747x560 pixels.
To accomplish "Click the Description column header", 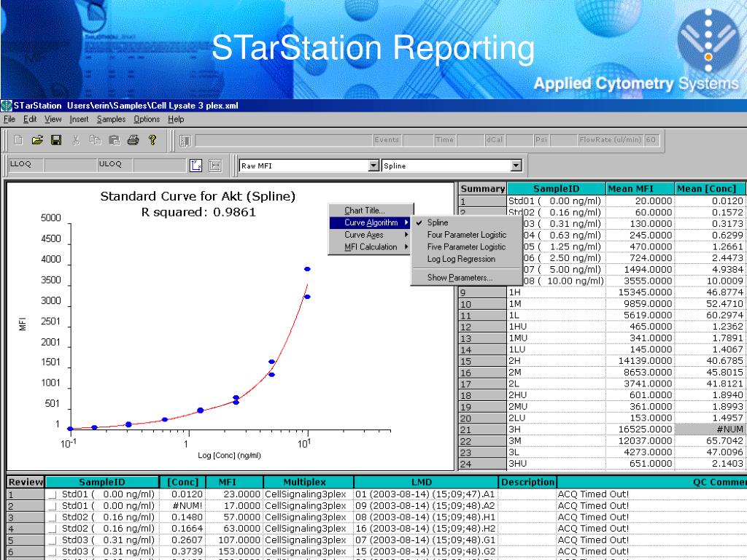I will tap(527, 482).
